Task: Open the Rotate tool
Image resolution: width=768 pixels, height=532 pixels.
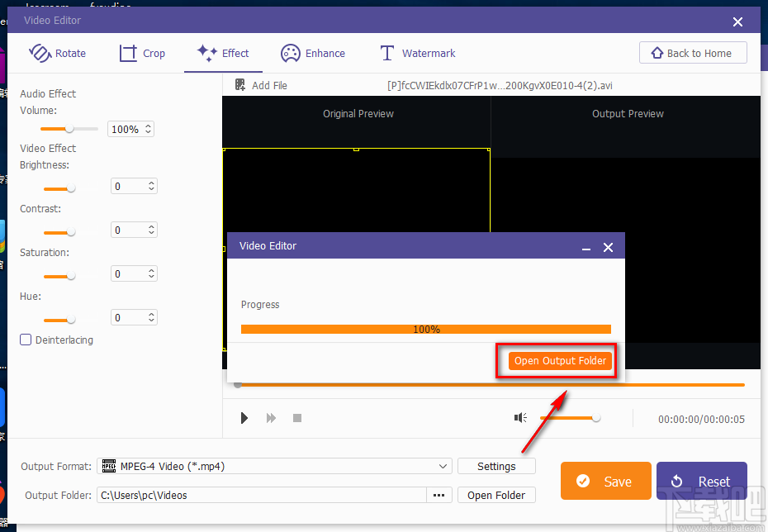Action: [x=57, y=53]
